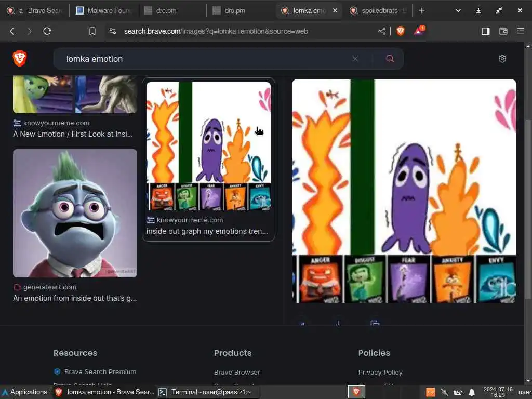The width and height of the screenshot is (532, 399).
Task: Clear the search query with X
Action: pos(355,59)
